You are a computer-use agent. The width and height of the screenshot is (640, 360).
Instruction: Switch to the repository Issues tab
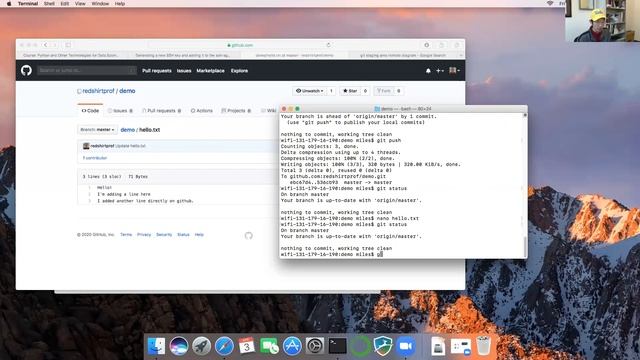point(120,111)
